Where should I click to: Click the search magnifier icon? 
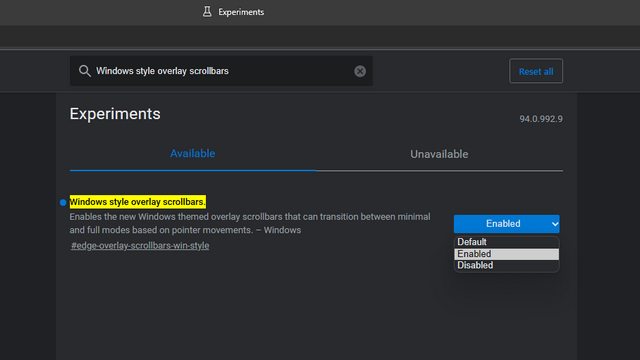coord(84,71)
